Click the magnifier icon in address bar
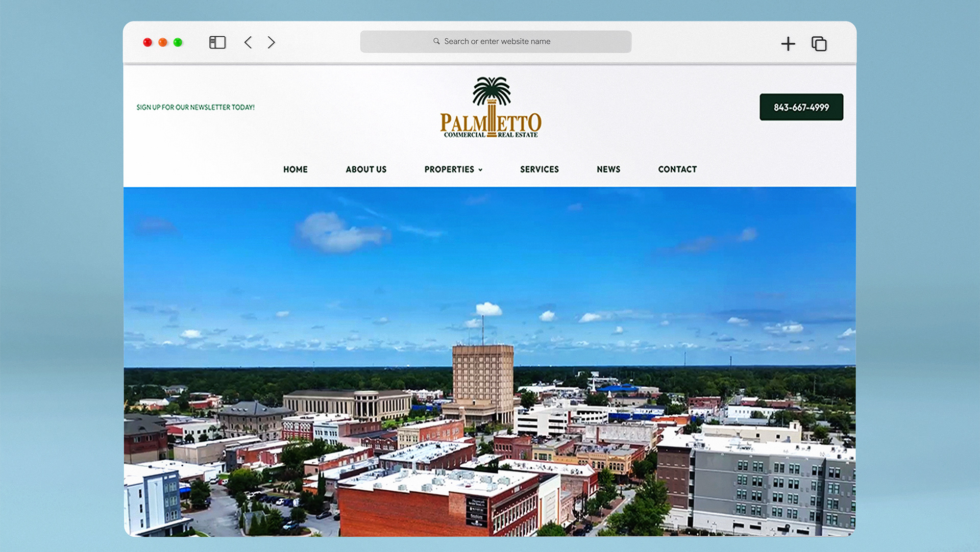Screen dimensions: 980x552 (x=436, y=41)
